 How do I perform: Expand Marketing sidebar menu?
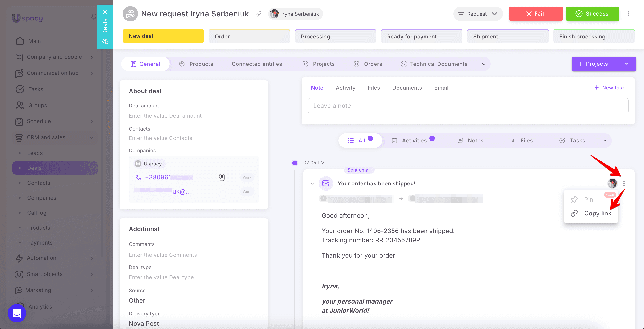coord(91,291)
